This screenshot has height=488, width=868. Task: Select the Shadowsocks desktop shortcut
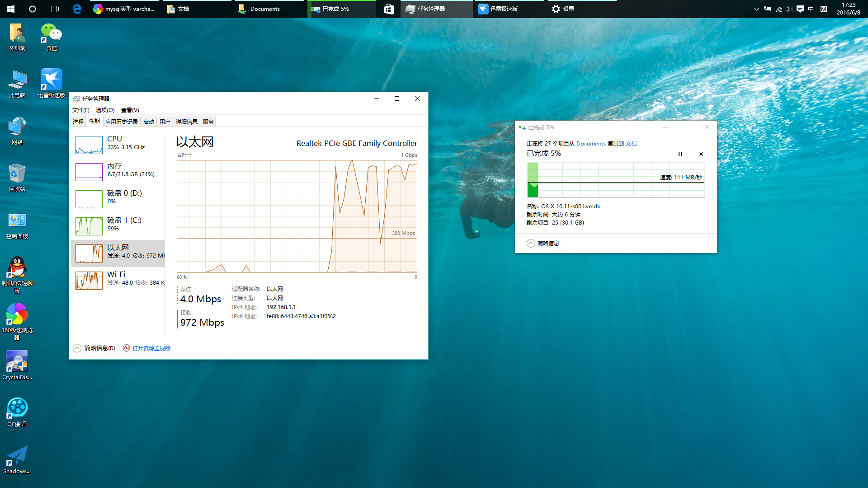[17, 459]
